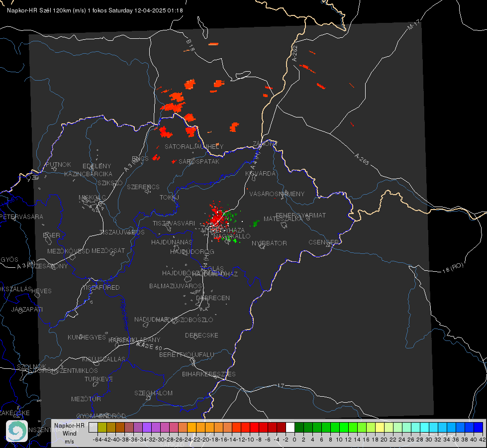Viewport: 487px width, 448px height.
Task: Click the BALMAZÚJVÁROS label
Action: [x=176, y=286]
